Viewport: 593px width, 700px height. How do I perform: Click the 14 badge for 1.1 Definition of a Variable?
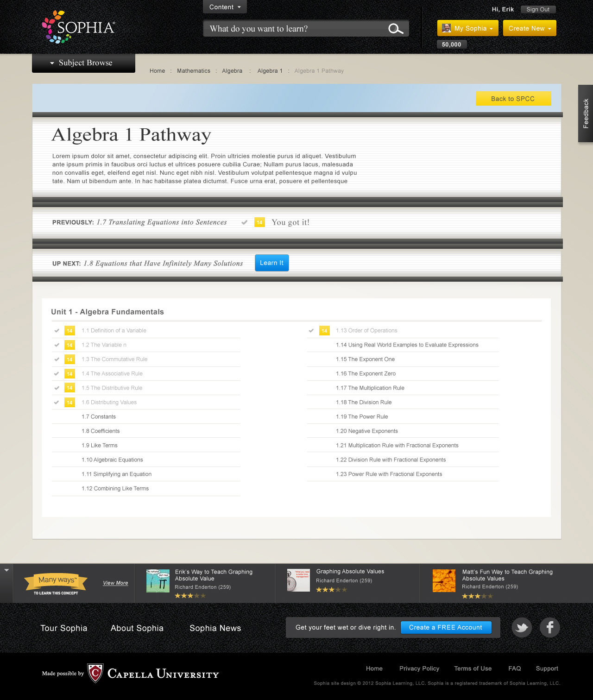click(69, 331)
